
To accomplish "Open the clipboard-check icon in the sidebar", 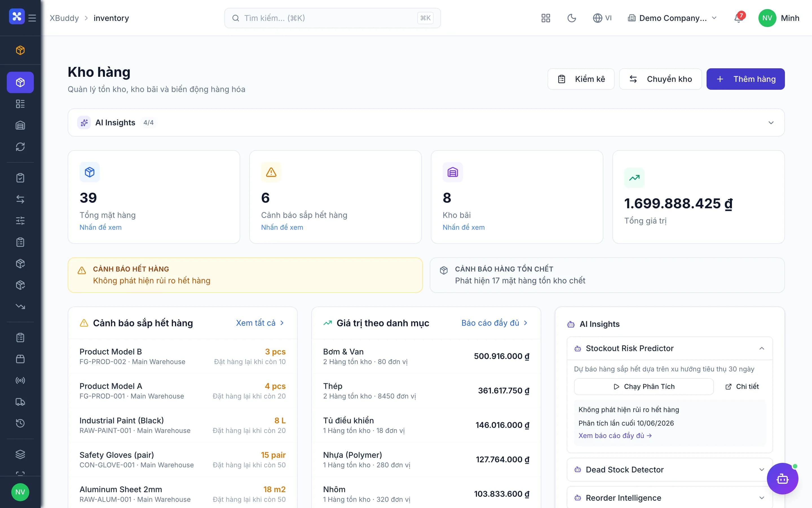I will (20, 178).
